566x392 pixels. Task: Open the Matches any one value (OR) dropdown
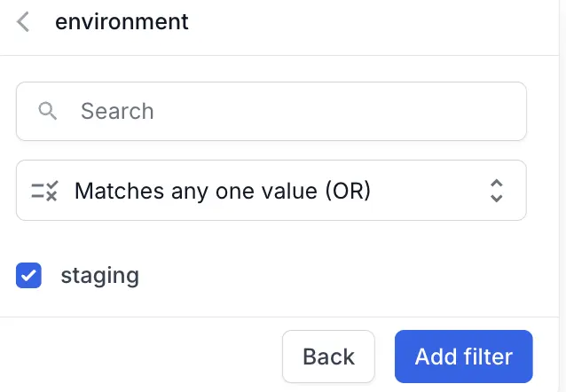(x=271, y=190)
